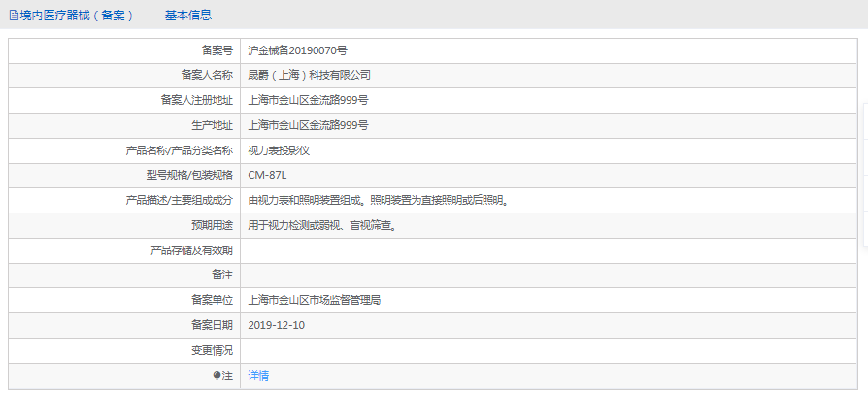
Task: Click the 生产地址 label
Action: point(213,125)
